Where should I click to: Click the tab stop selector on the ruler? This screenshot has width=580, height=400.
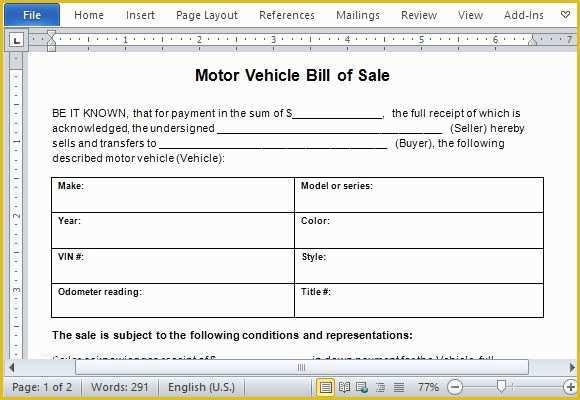click(16, 40)
